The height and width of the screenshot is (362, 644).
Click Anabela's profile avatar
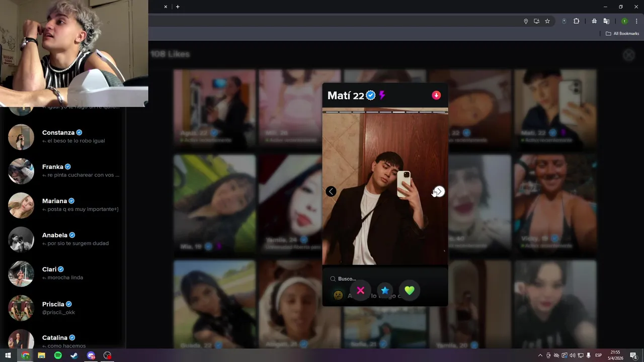point(21,239)
